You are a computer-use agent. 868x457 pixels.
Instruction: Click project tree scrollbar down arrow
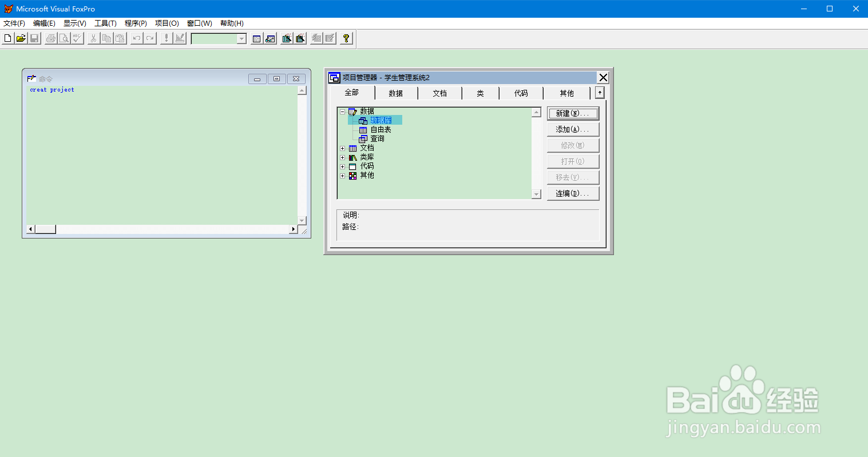click(536, 194)
